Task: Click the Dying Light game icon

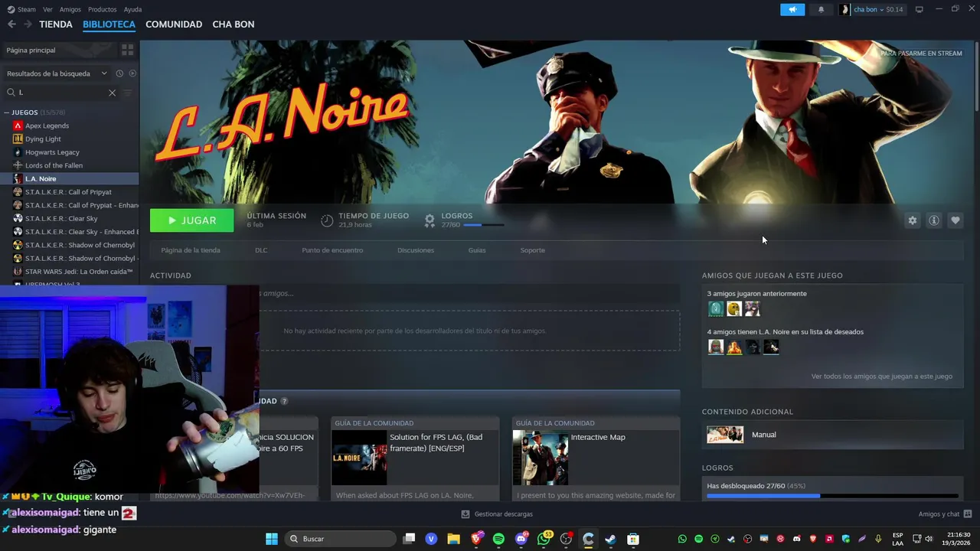Action: click(x=18, y=139)
